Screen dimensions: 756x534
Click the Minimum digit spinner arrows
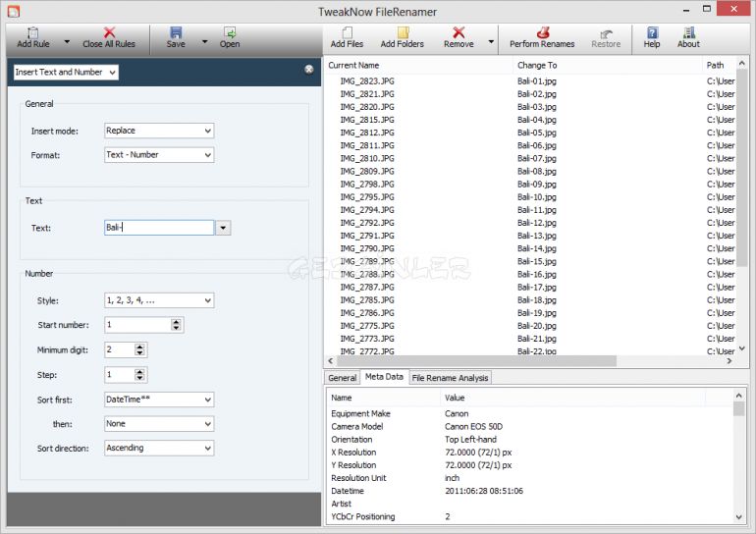point(139,349)
